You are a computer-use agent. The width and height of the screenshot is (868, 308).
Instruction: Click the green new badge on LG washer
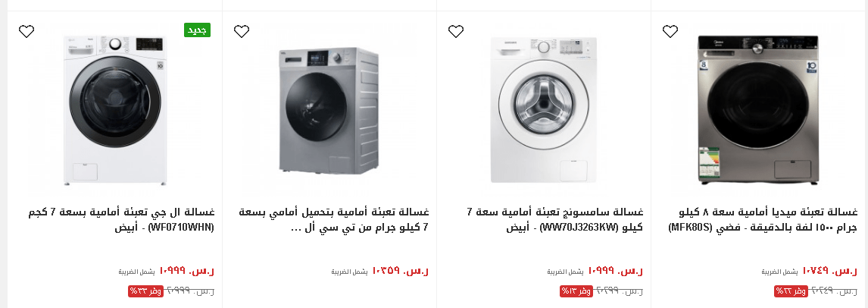pyautogui.click(x=197, y=30)
